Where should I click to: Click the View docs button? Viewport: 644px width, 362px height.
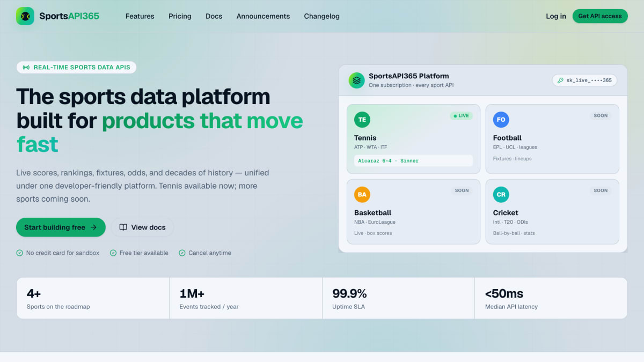pyautogui.click(x=142, y=227)
